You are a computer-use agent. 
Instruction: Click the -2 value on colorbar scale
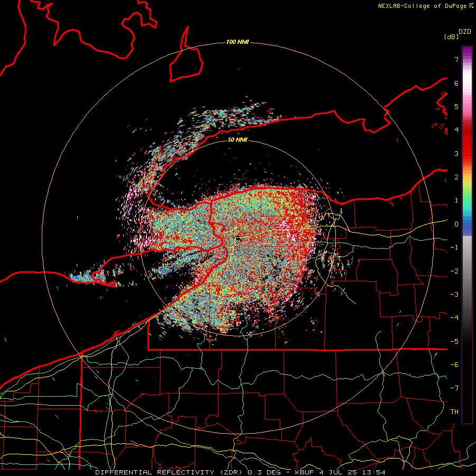(454, 271)
